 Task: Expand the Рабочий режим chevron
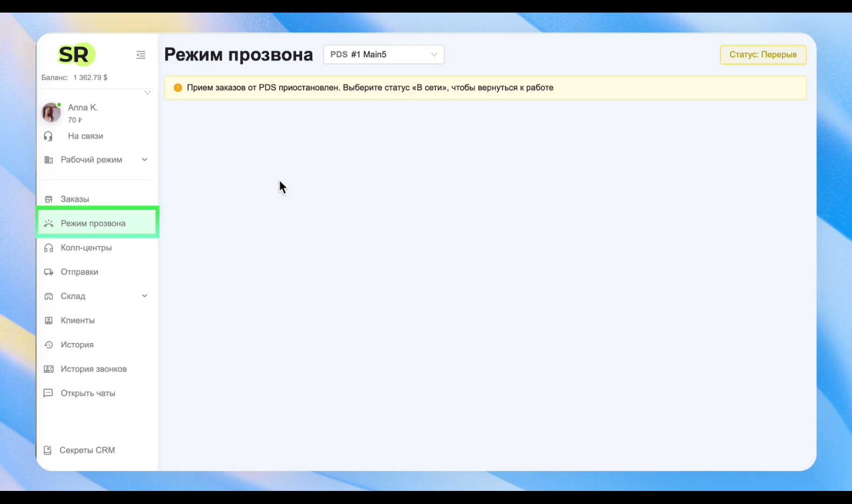click(x=144, y=160)
